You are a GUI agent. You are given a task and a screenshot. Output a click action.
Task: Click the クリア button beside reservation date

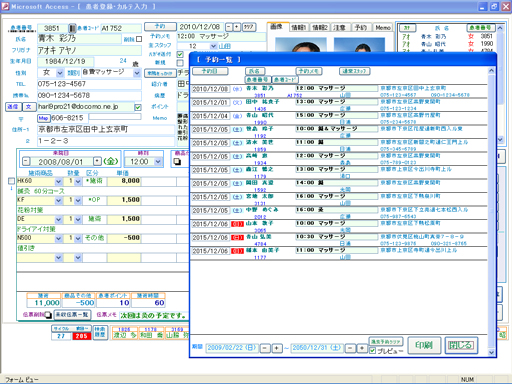249,27
